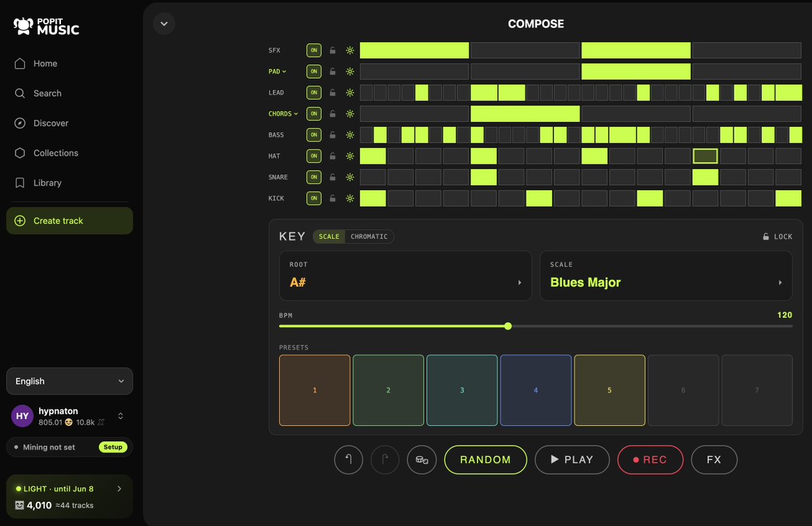Viewport: 812px width, 526px height.
Task: Toggle the KICK track ON switch
Action: pos(314,198)
